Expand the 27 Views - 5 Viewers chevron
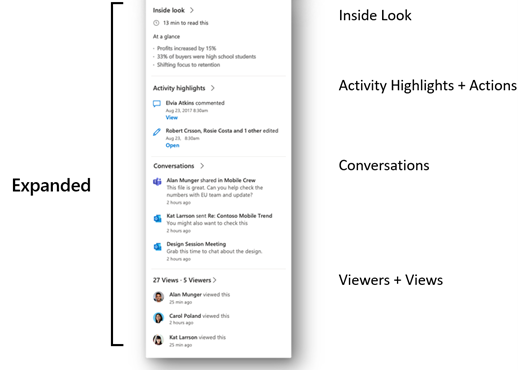The width and height of the screenshot is (520, 370). pos(215,280)
